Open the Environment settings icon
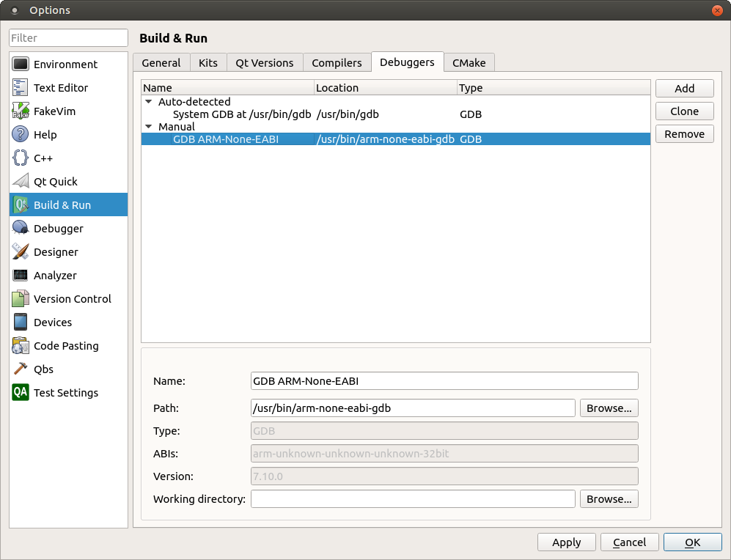The width and height of the screenshot is (731, 560). click(x=21, y=65)
